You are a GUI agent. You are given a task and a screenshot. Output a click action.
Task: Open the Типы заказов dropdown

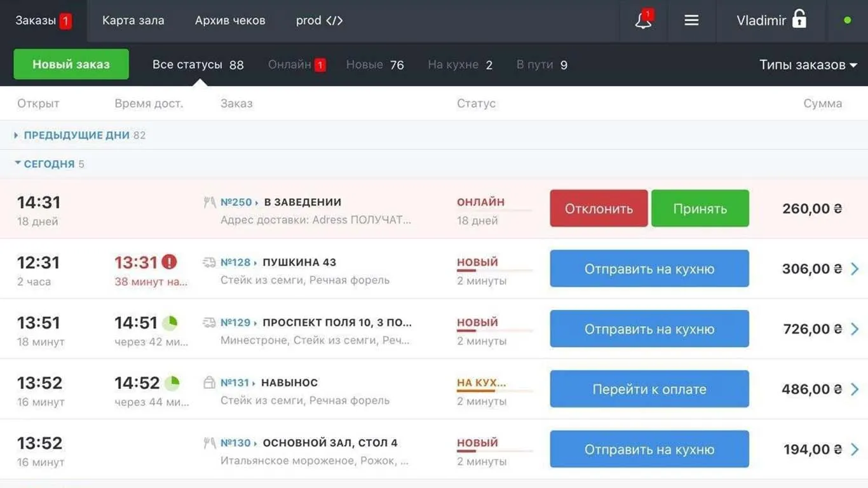click(808, 65)
